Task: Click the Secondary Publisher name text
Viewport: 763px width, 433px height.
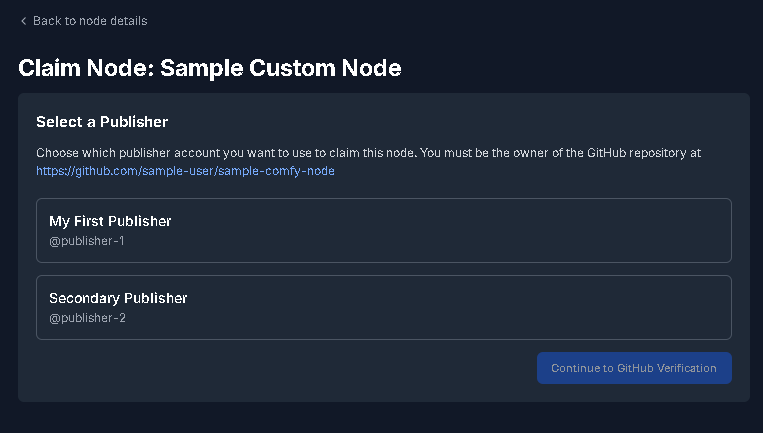Action: pyautogui.click(x=118, y=298)
